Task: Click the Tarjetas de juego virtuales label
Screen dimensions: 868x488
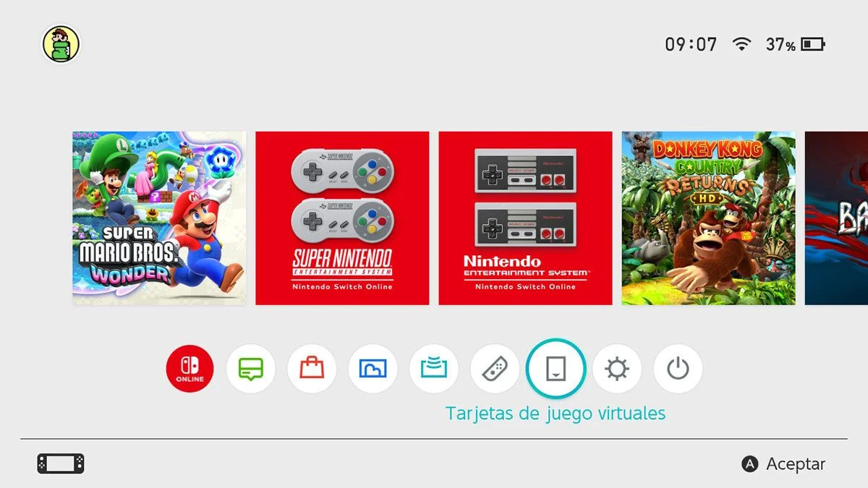Action: pos(556,414)
